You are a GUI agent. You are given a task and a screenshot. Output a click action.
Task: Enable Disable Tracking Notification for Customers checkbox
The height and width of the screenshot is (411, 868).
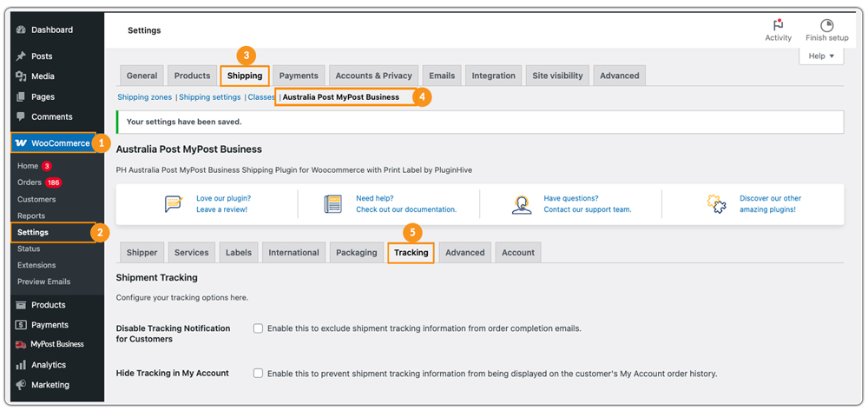point(258,328)
